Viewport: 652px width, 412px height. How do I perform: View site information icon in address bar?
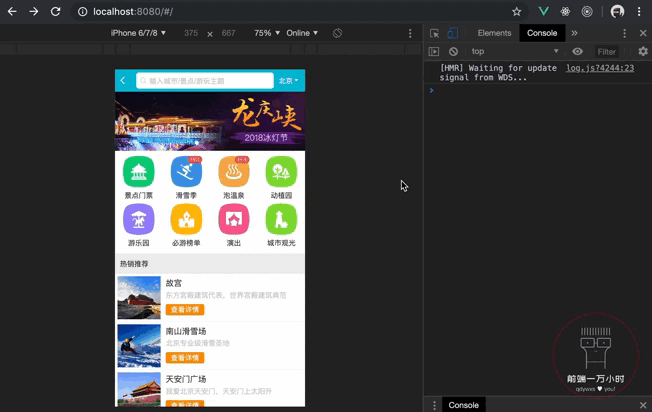point(83,12)
